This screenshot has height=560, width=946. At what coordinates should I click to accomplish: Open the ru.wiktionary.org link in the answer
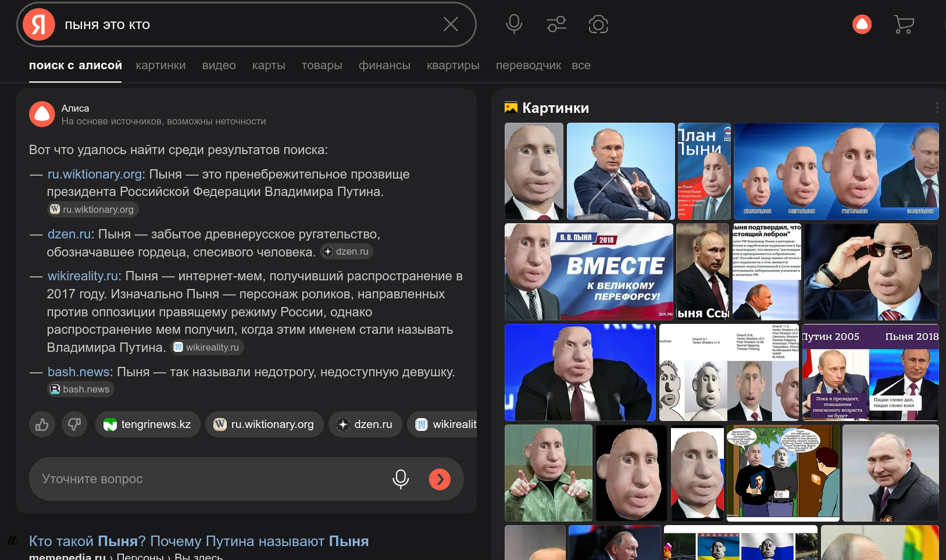click(x=95, y=174)
